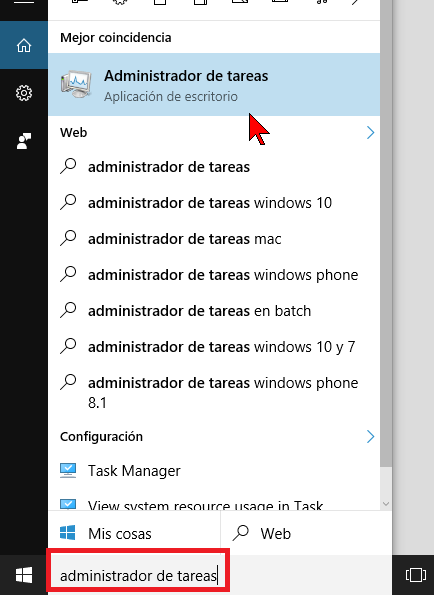
Task: Click magnifier icon beside "en batch" suggestion
Action: point(68,310)
